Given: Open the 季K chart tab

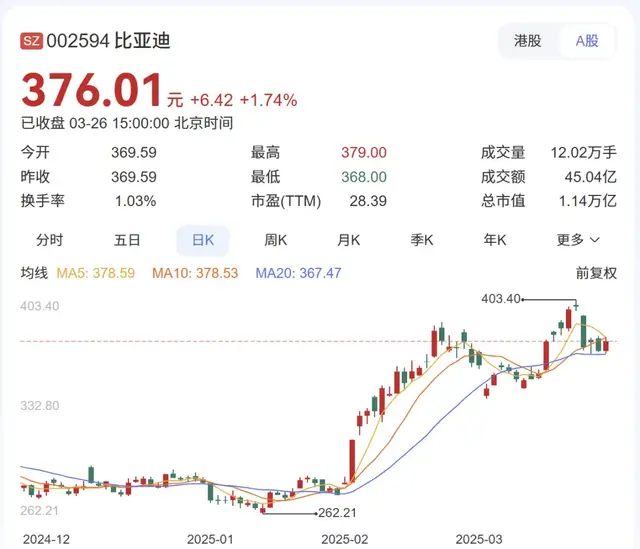Looking at the screenshot, I should point(422,240).
